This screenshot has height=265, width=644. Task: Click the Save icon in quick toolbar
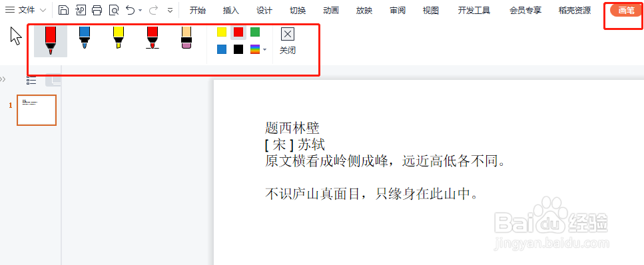63,10
